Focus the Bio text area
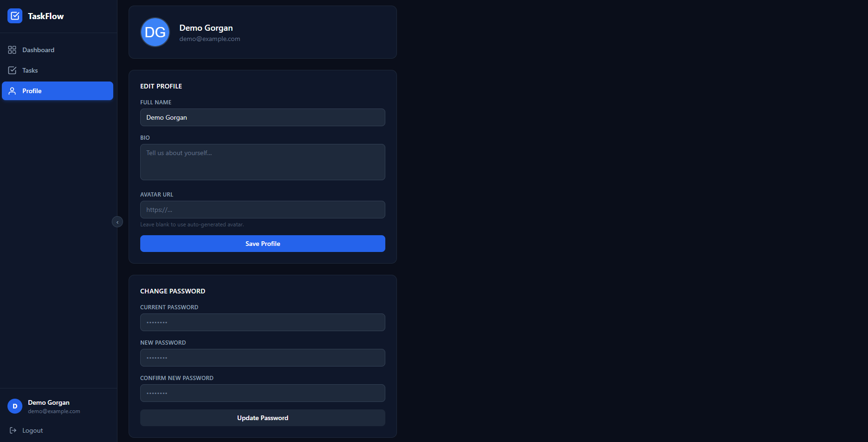The height and width of the screenshot is (442, 868). tap(263, 162)
